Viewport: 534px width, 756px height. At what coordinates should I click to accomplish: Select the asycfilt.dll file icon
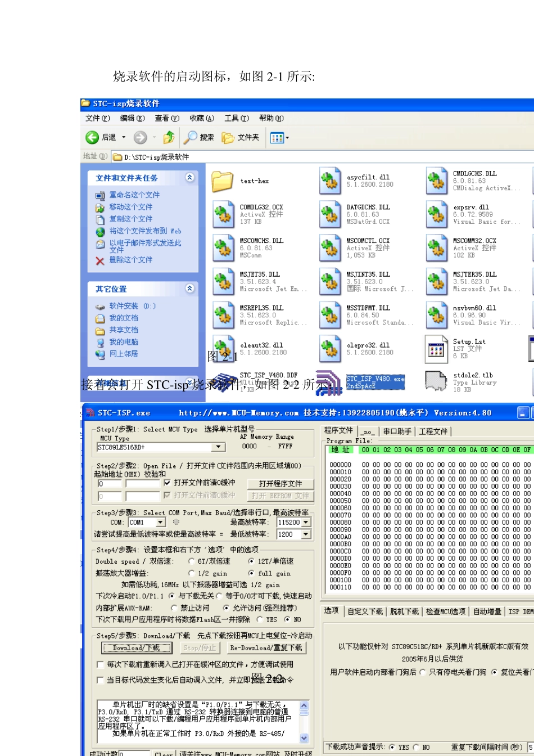pos(329,181)
